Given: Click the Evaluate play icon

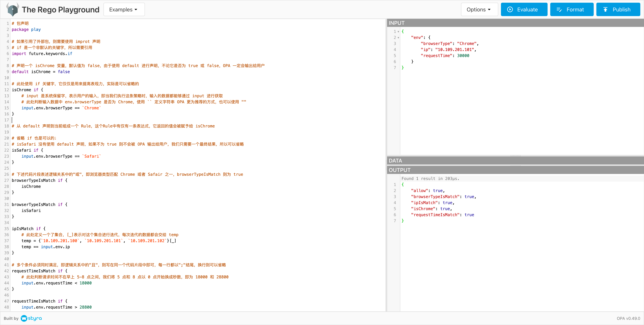Looking at the screenshot, I should click(x=510, y=10).
